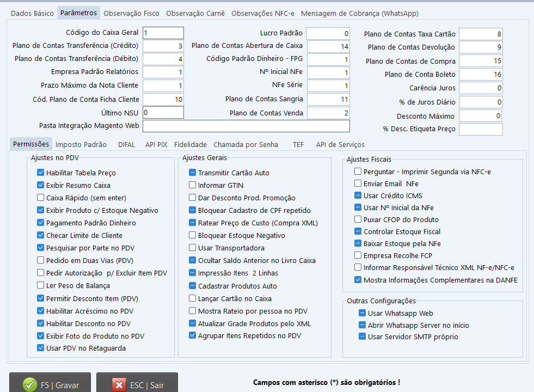Click Plano de Conta Boleto field
The width and height of the screenshot is (534, 392).
[481, 74]
